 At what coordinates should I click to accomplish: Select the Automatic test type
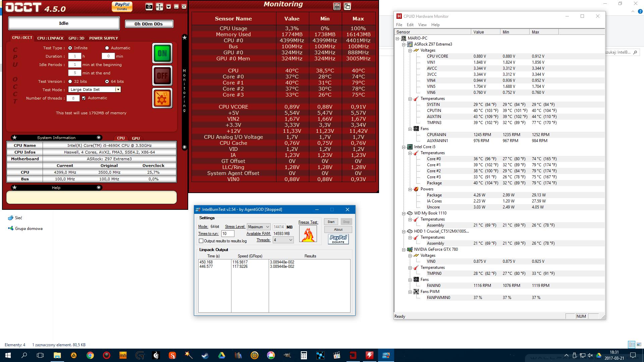[107, 48]
